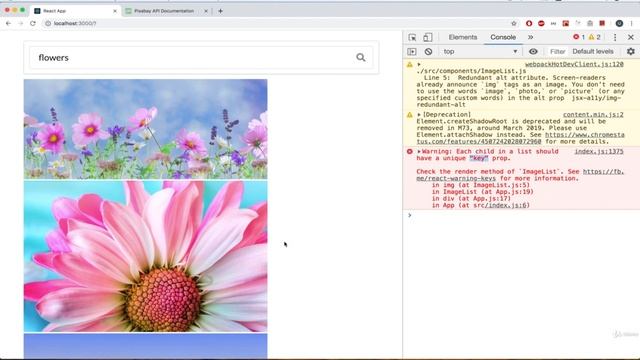
Task: Click the red error count indicator
Action: [x=579, y=37]
